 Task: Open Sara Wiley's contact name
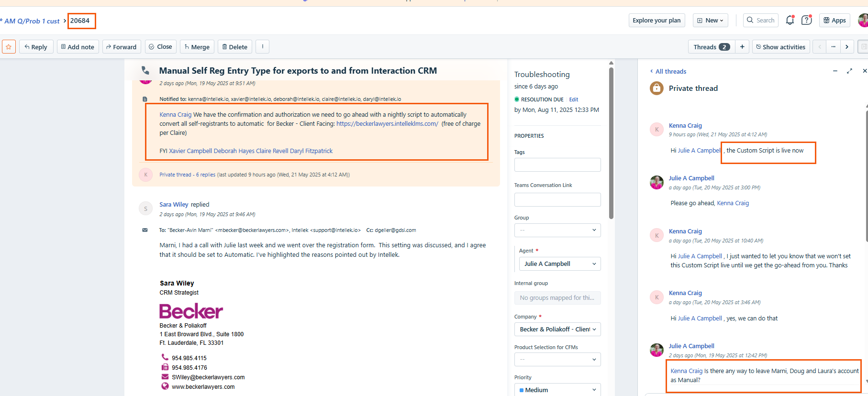[174, 204]
